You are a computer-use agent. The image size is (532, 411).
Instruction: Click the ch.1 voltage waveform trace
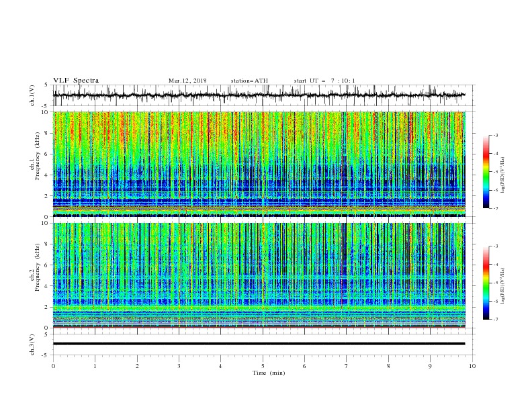(x=259, y=95)
